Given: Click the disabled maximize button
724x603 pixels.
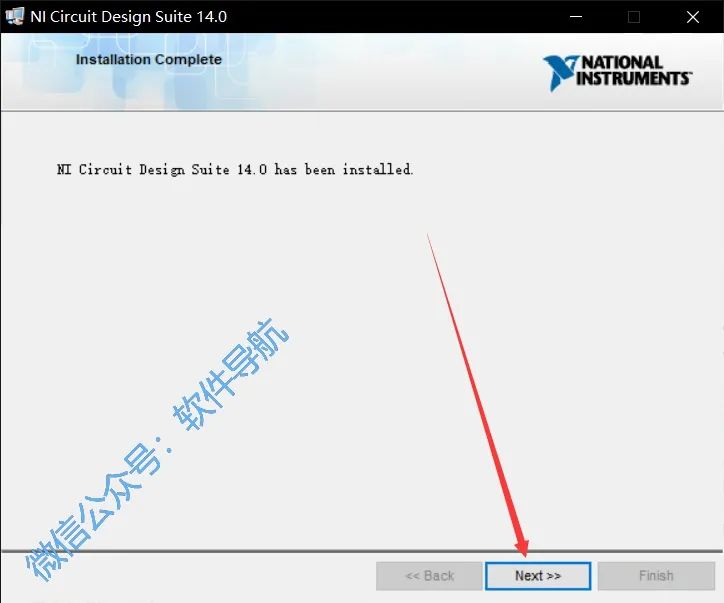Looking at the screenshot, I should click(634, 17).
